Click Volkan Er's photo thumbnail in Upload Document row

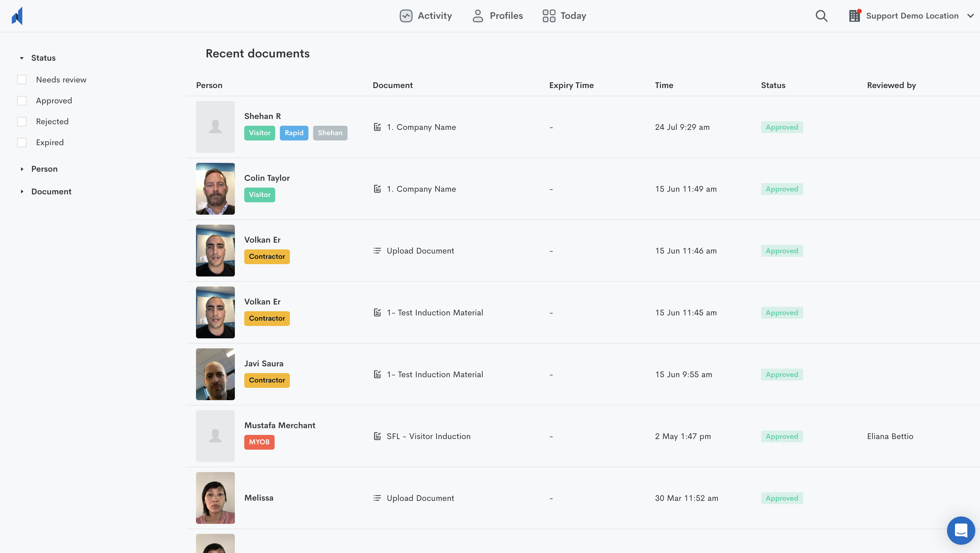pyautogui.click(x=215, y=250)
